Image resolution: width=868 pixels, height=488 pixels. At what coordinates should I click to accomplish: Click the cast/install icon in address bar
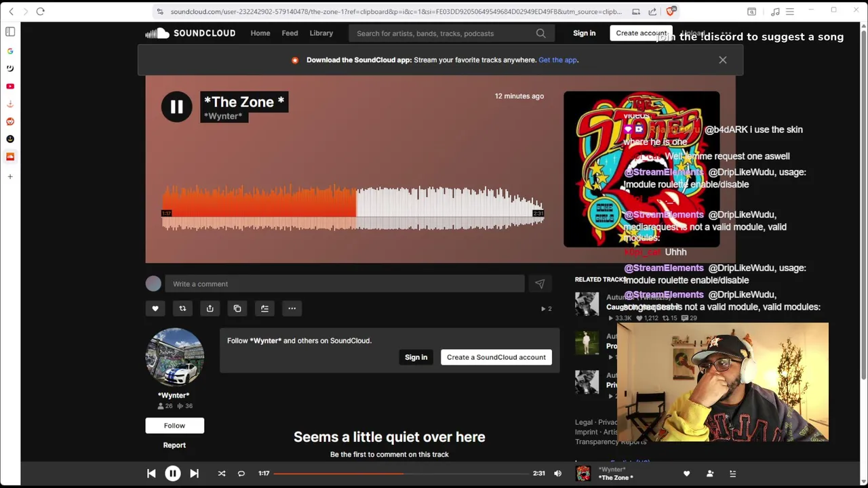click(636, 12)
